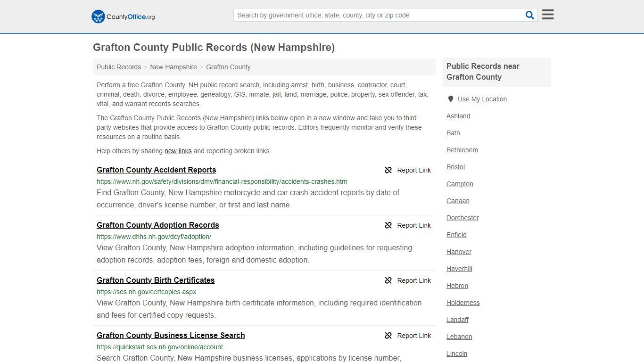Select Enfield in nearby list
Screen dimensions: 644x362
point(456,235)
